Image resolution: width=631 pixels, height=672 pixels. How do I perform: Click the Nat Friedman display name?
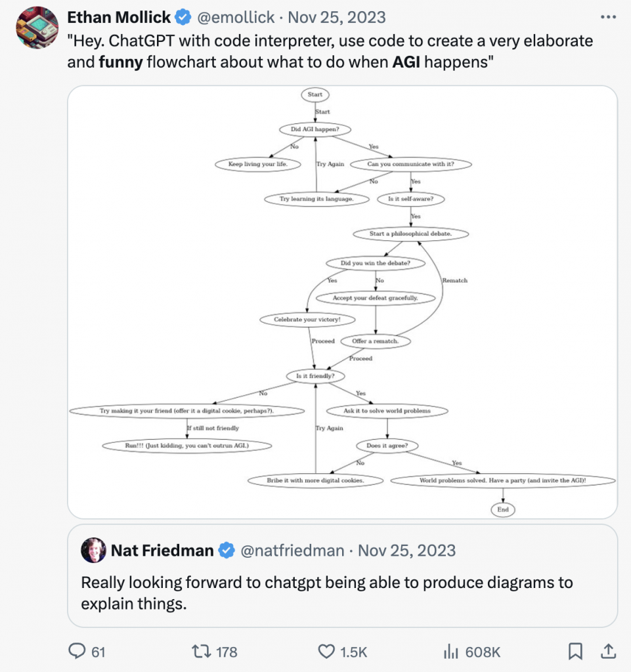pos(162,551)
